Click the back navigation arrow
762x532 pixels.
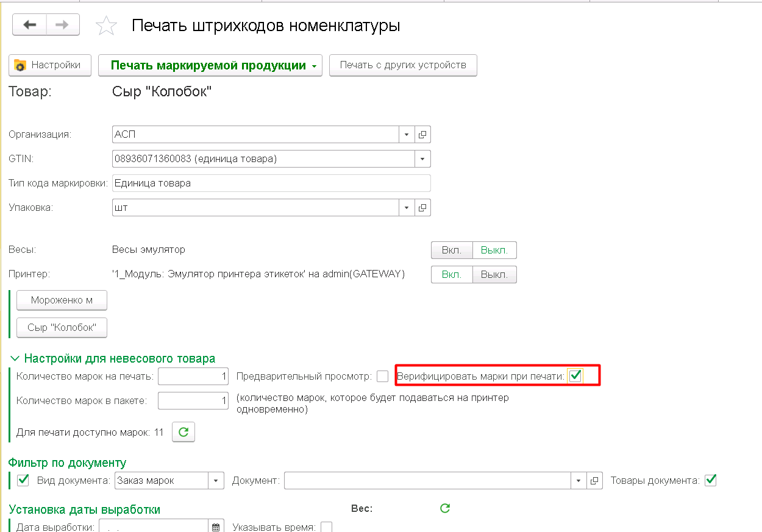pos(30,25)
